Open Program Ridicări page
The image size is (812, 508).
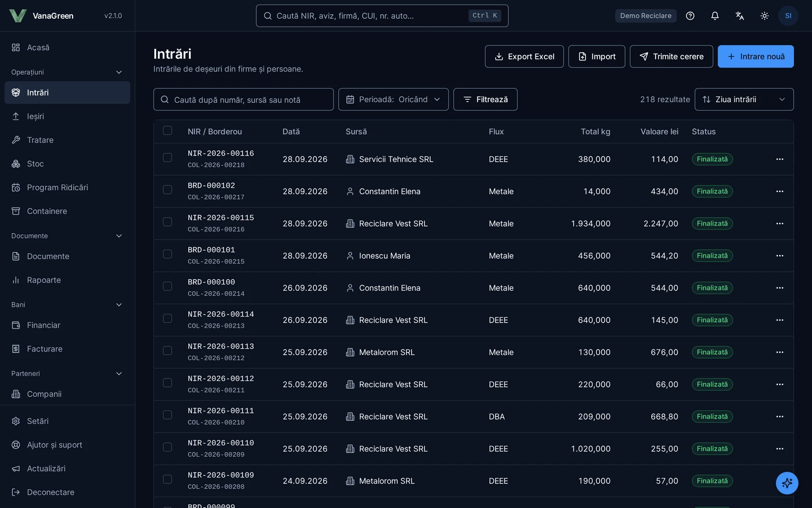click(x=67, y=187)
